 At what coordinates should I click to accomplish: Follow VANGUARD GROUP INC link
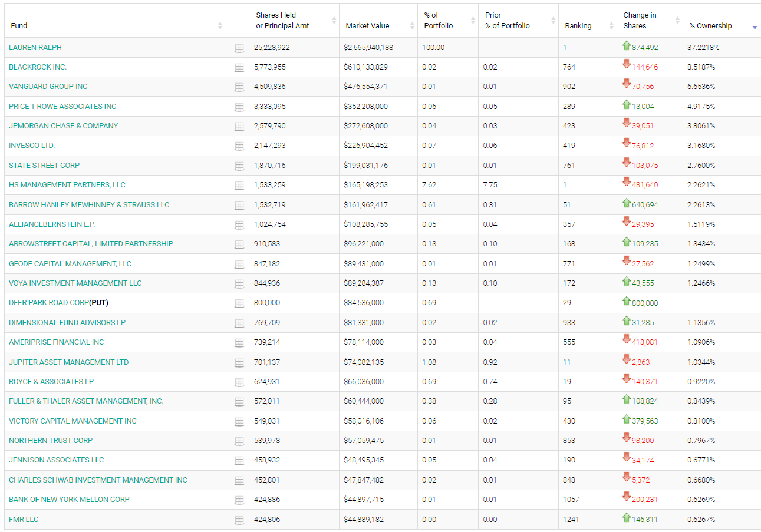click(x=48, y=86)
